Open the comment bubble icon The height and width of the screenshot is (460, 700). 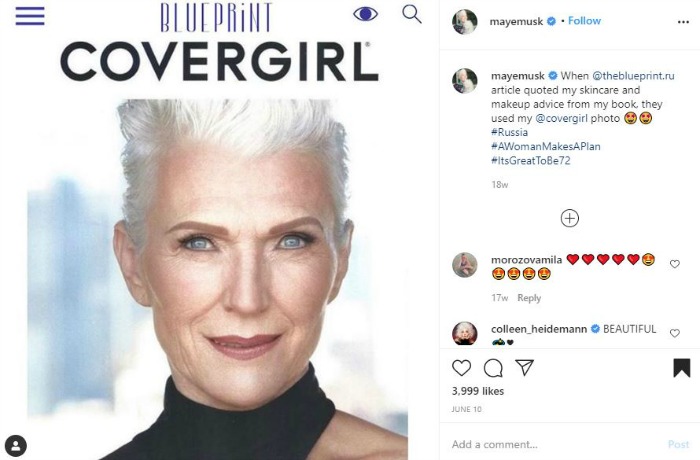point(493,367)
